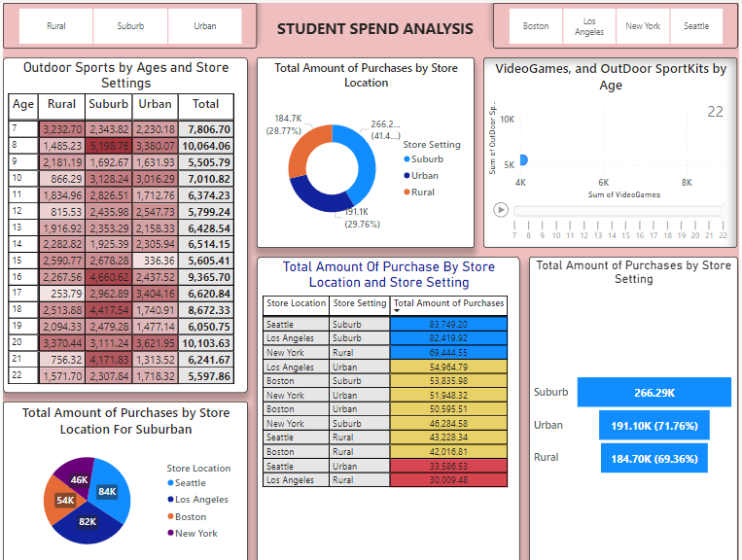742x560 pixels.
Task: Click the Suburb legend marker in donut chart
Action: tap(406, 159)
